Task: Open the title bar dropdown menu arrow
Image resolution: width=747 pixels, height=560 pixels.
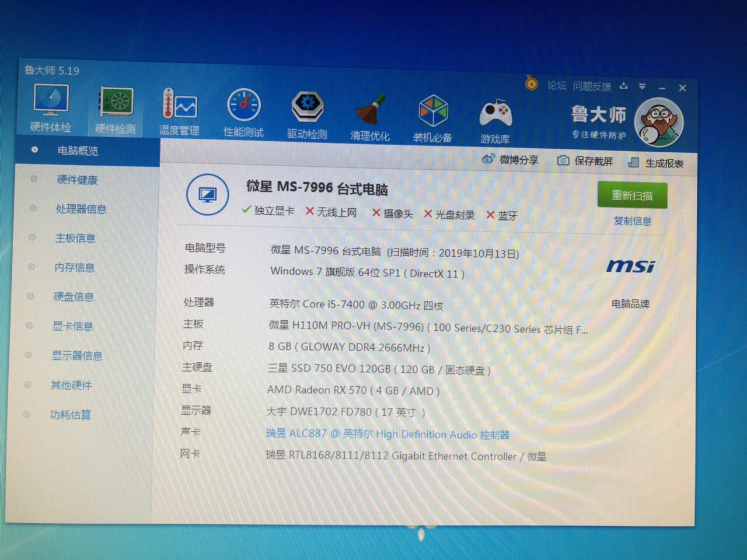Action: [642, 86]
